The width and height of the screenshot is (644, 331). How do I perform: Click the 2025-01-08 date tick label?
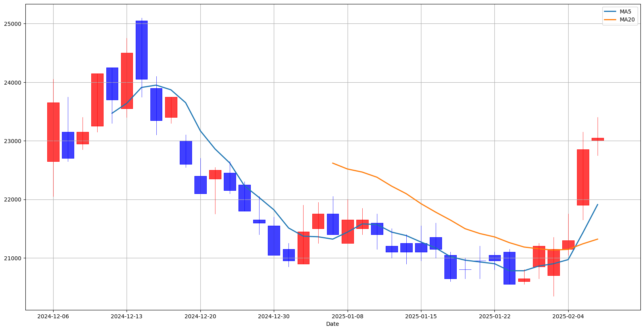[348, 316]
